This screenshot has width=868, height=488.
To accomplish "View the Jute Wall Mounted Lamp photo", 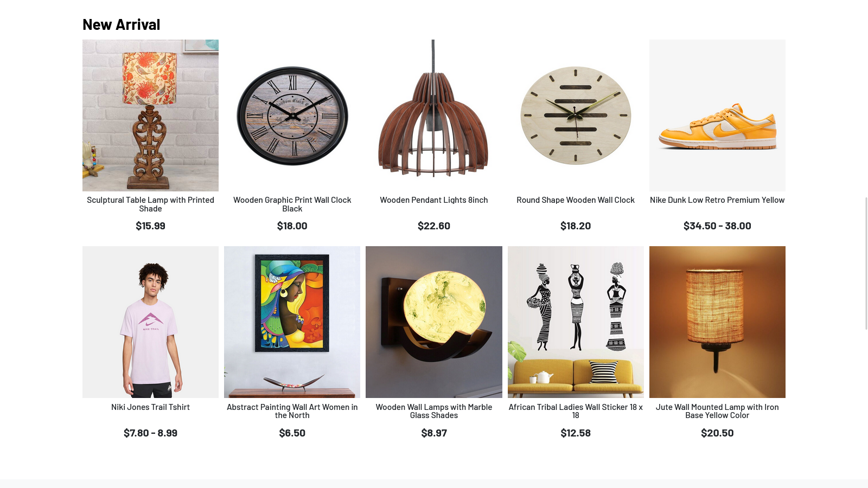I will pos(717,322).
